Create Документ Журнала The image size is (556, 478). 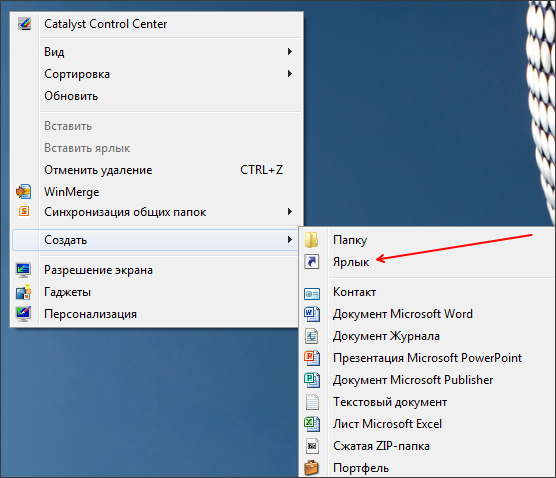tap(427, 336)
